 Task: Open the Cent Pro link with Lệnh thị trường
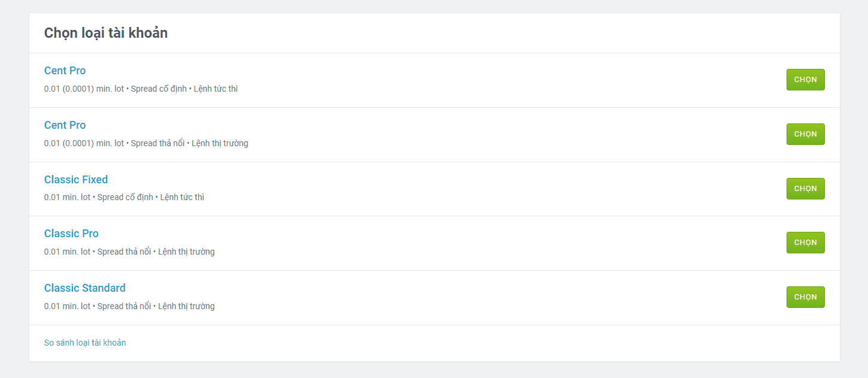click(x=65, y=125)
